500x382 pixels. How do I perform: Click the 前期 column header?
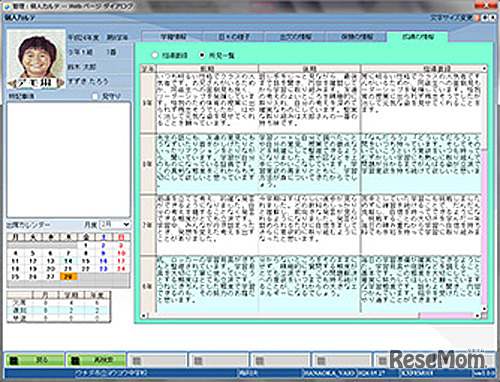click(207, 69)
